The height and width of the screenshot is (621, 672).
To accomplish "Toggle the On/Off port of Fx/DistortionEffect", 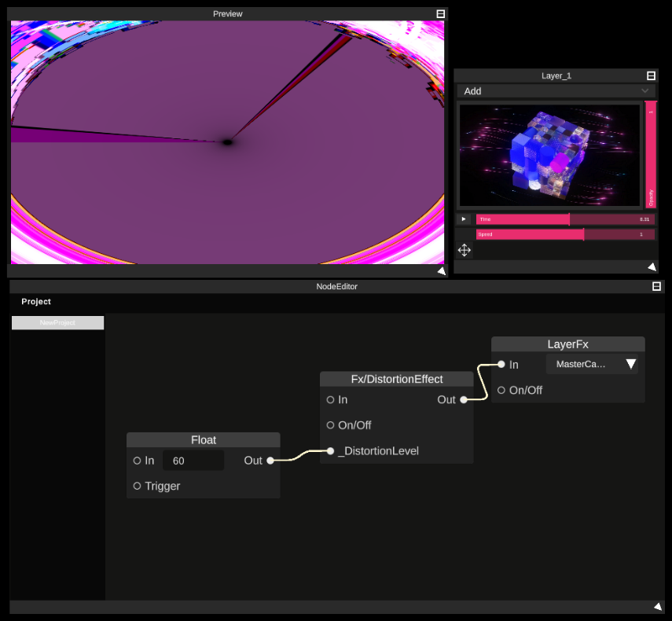I will tap(330, 424).
